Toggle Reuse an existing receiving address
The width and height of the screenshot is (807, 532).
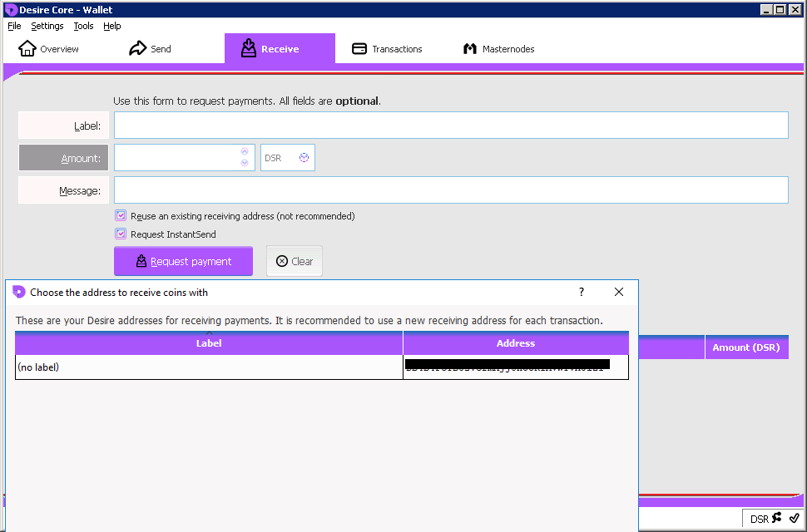pos(121,215)
